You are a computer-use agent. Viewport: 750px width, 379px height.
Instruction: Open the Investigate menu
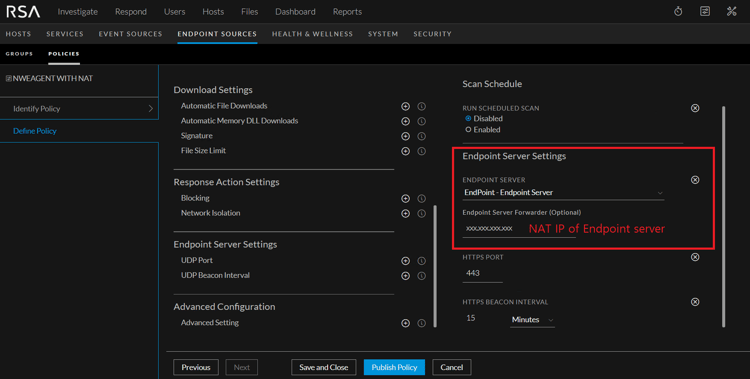coord(77,11)
